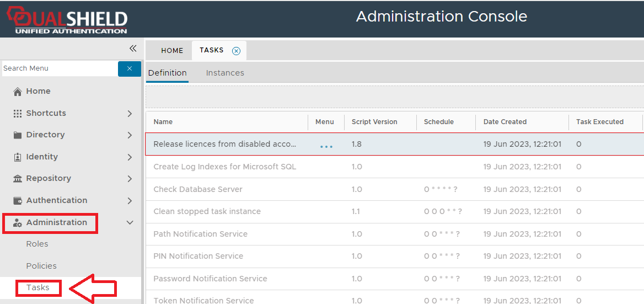This screenshot has width=644, height=304.
Task: Open Roles under Administration
Action: 37,244
